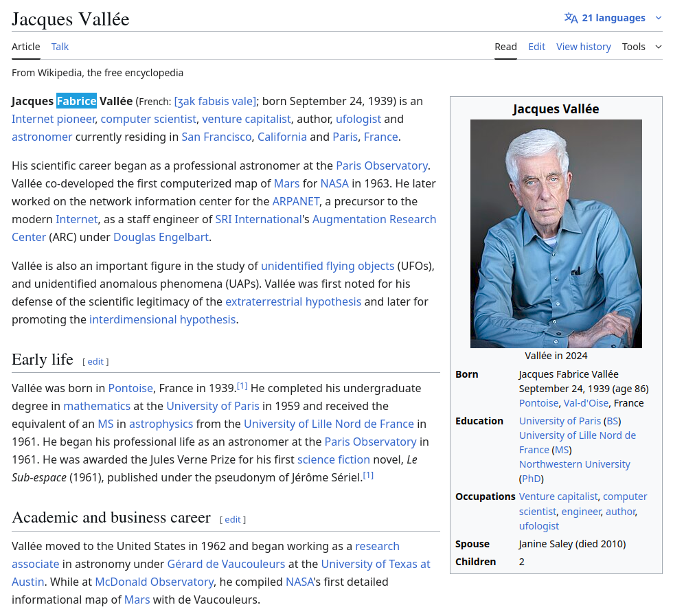Open the SRI International link
Image resolution: width=673 pixels, height=616 pixels.
258,219
